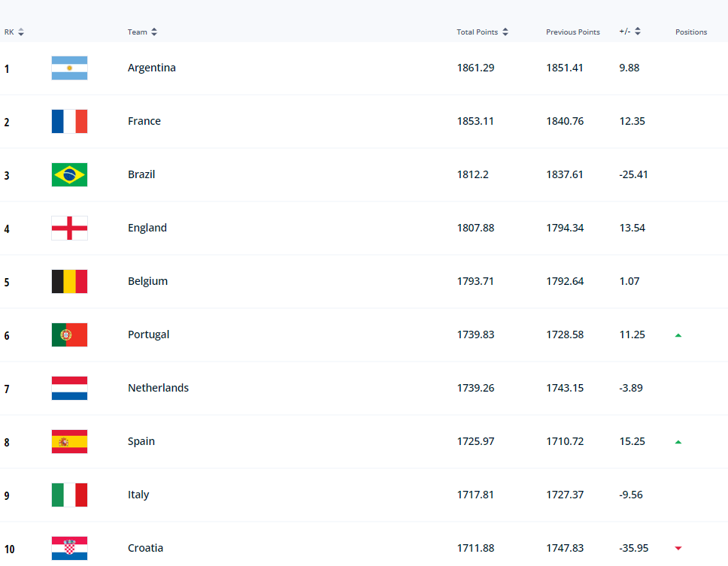Image resolution: width=728 pixels, height=566 pixels.
Task: Click the England flag icon
Action: point(69,229)
